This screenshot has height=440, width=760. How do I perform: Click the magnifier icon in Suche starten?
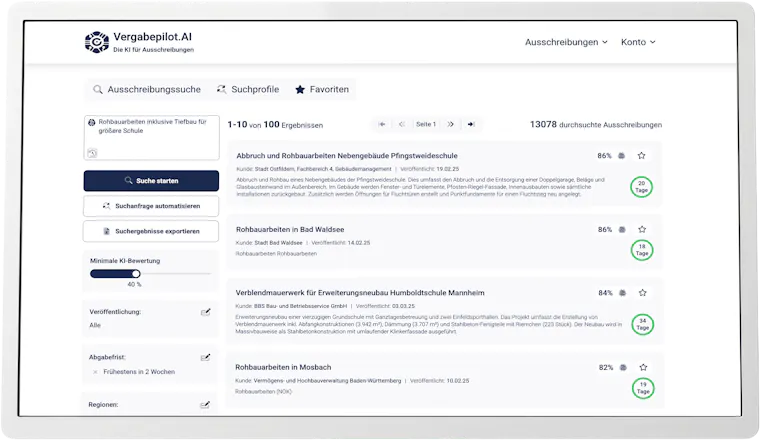[x=128, y=180]
